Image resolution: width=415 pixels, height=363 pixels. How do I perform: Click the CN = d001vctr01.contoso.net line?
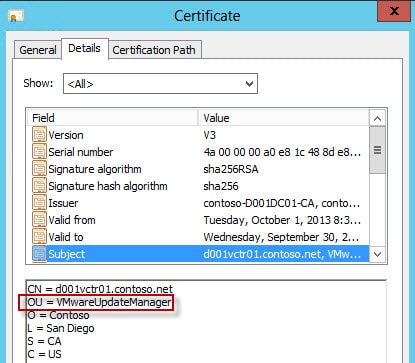(100, 289)
